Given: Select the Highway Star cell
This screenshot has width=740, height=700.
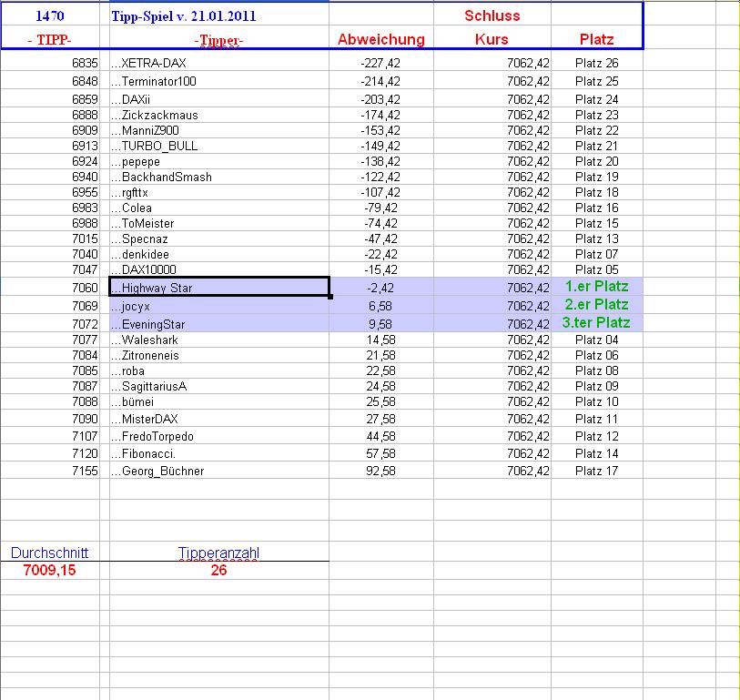Looking at the screenshot, I should [x=219, y=287].
